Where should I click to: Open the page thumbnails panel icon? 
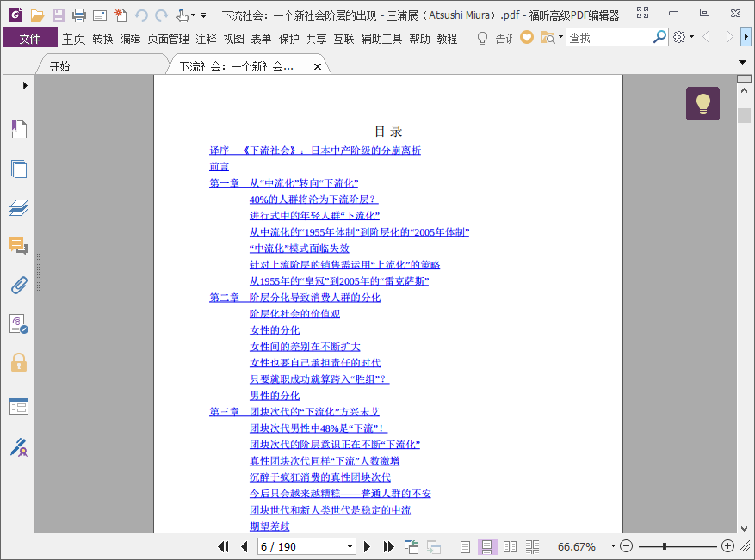(x=19, y=169)
